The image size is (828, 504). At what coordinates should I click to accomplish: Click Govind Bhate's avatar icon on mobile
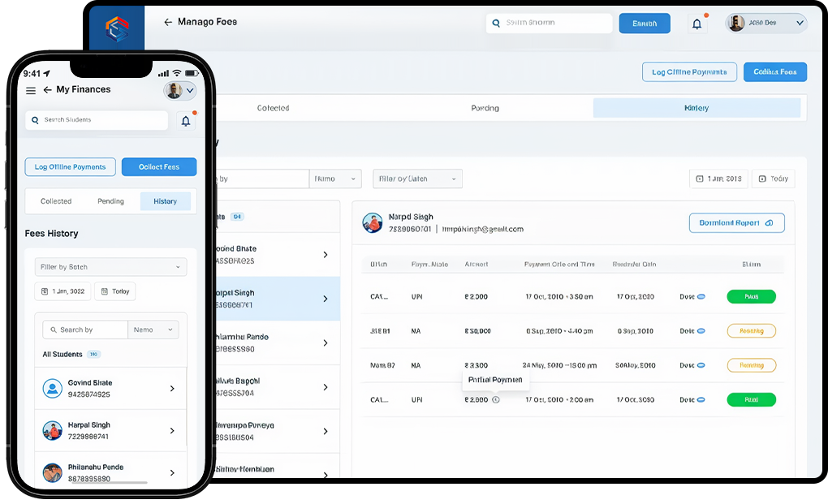click(x=53, y=389)
